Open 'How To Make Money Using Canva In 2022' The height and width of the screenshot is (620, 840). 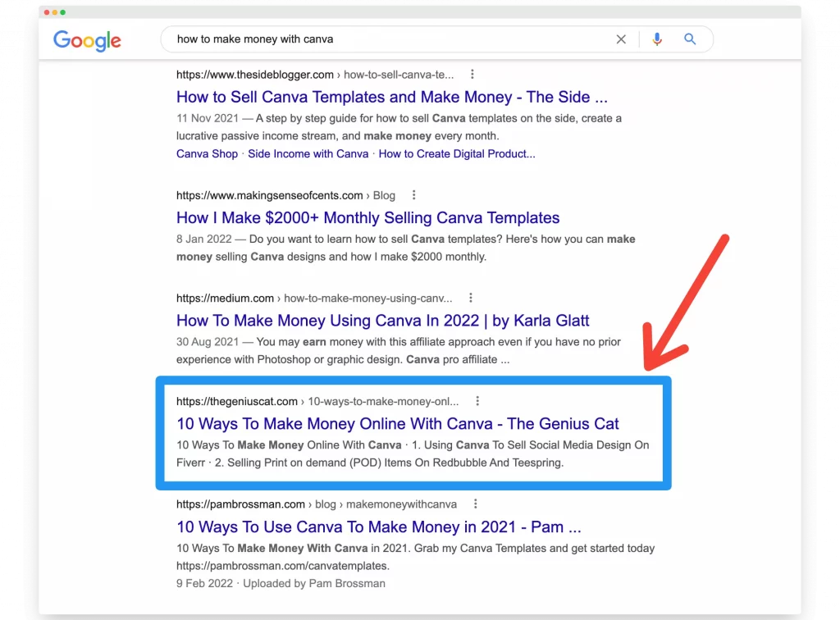382,321
